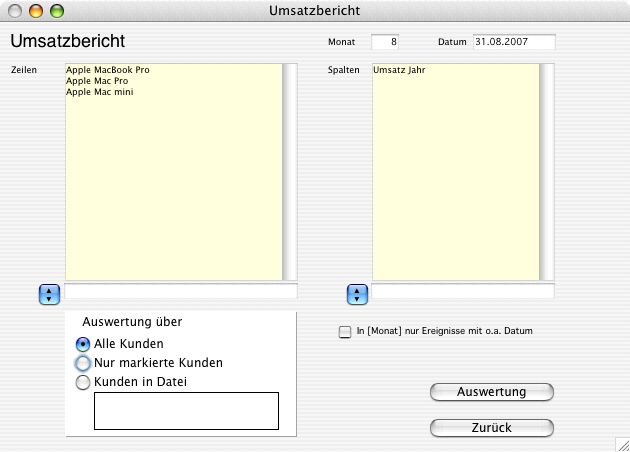
Task: Select Apple Mac Pro row entry
Action: coord(100,81)
